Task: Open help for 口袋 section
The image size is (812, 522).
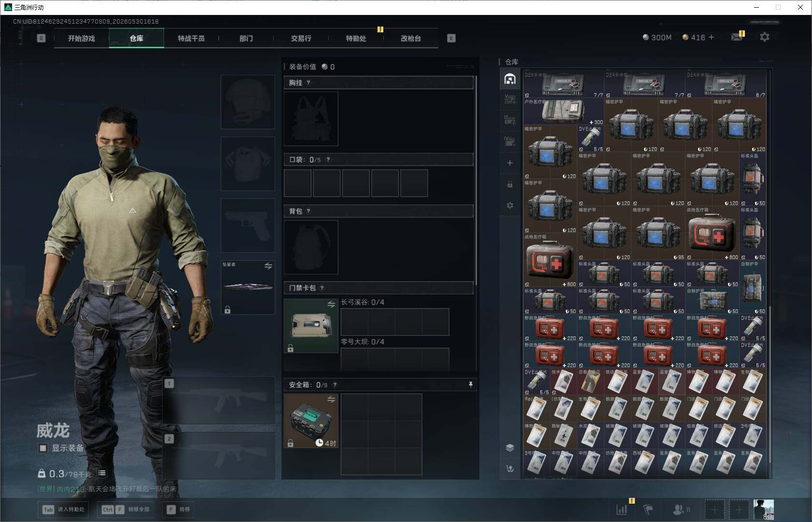Action: (328, 159)
